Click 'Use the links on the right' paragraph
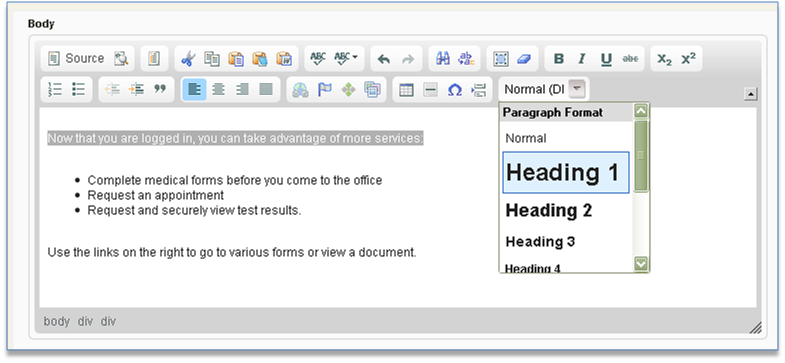The width and height of the screenshot is (785, 363). point(232,252)
